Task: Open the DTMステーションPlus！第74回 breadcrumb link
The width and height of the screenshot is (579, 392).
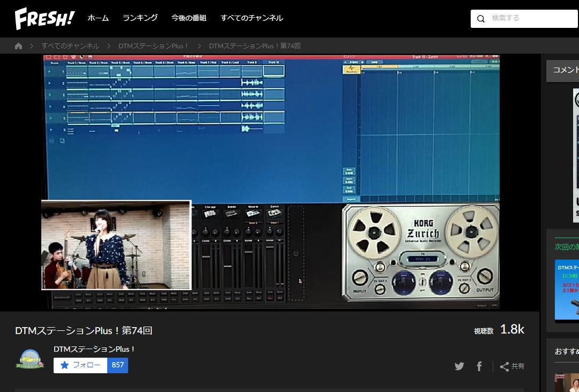Action: [x=255, y=46]
